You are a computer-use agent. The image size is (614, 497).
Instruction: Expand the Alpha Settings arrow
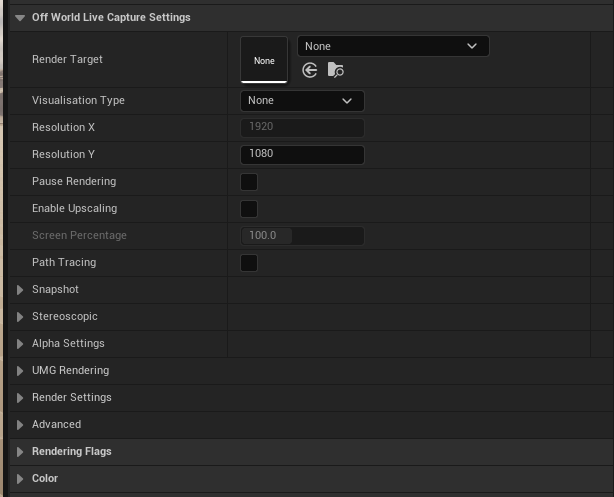click(x=20, y=344)
